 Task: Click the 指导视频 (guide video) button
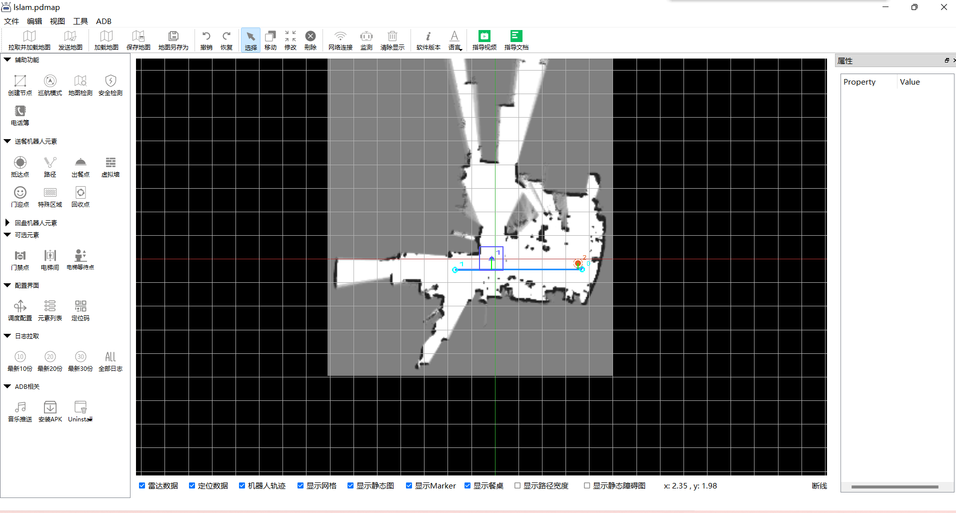[484, 40]
